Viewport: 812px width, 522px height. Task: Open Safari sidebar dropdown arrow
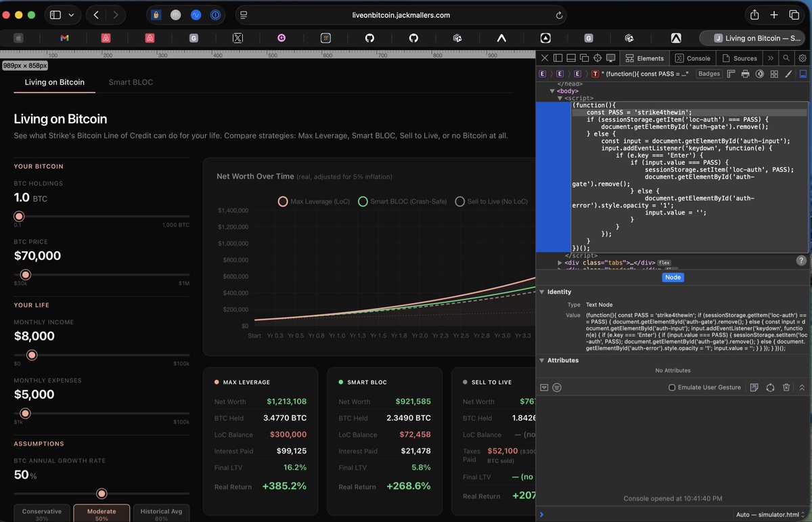pyautogui.click(x=71, y=15)
